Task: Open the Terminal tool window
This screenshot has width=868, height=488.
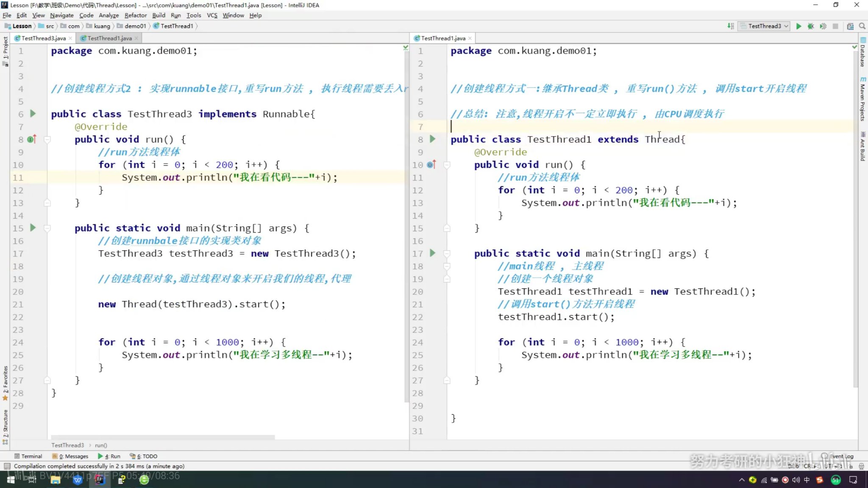Action: [x=28, y=456]
